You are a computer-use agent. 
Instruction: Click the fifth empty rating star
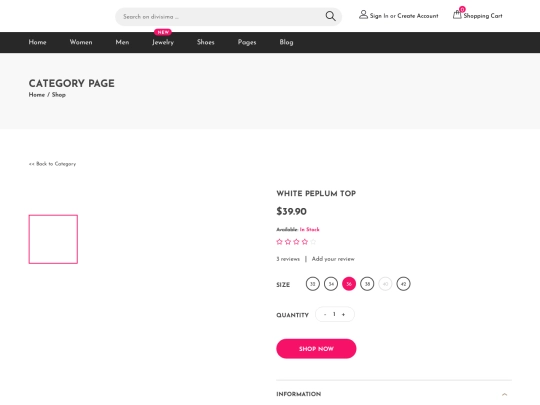(x=313, y=242)
